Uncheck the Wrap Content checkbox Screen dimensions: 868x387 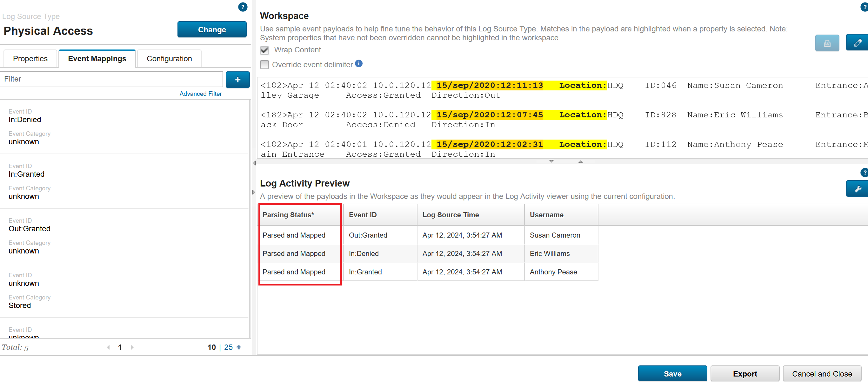pyautogui.click(x=264, y=50)
